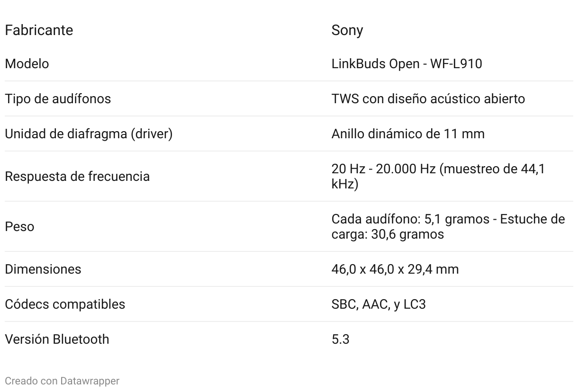Click 'Unidad de diafragma (driver)' label

(x=89, y=134)
